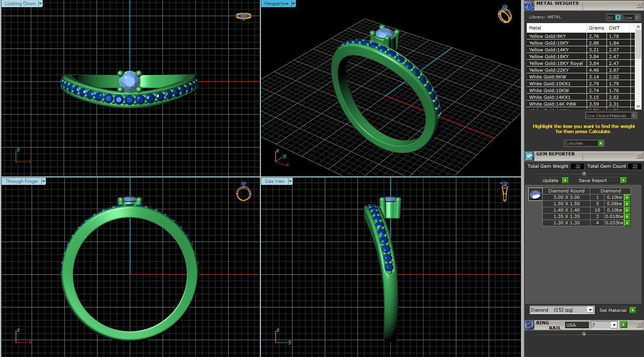
Task: Select Yellow Gold:14KY row
Action: click(x=581, y=50)
